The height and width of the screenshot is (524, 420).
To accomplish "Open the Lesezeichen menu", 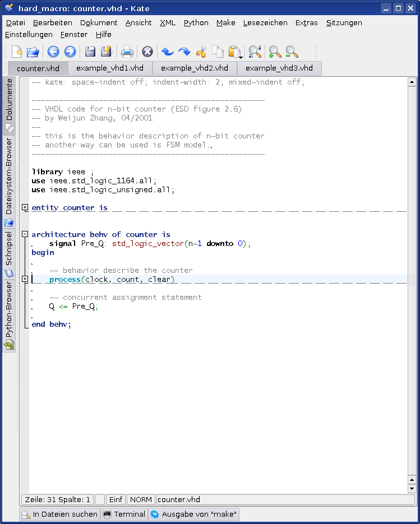I will pos(265,23).
